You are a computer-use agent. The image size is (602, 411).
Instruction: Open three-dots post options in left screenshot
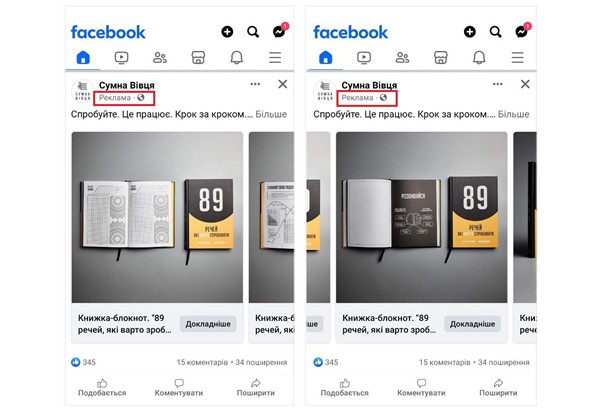(x=255, y=84)
